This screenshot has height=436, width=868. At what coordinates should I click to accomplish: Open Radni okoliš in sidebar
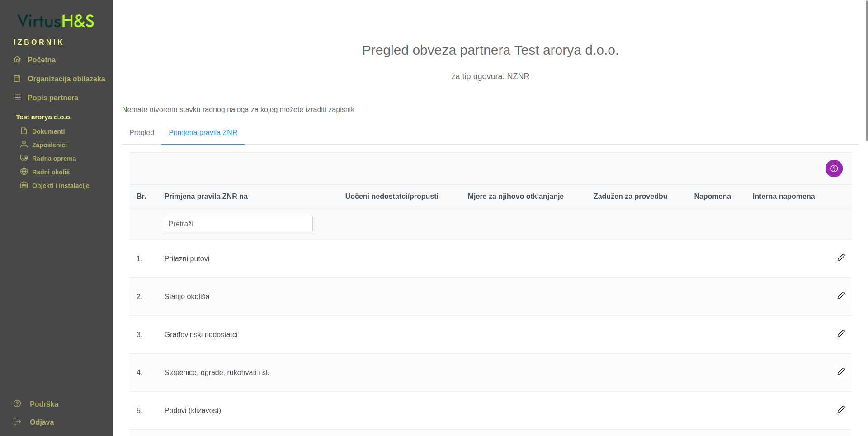tap(51, 172)
